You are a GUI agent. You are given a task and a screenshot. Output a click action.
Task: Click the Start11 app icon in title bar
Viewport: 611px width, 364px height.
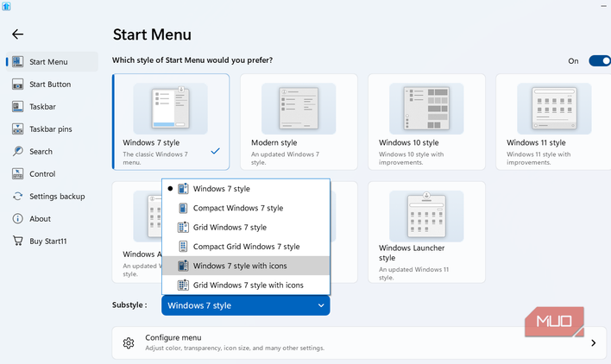pos(6,6)
